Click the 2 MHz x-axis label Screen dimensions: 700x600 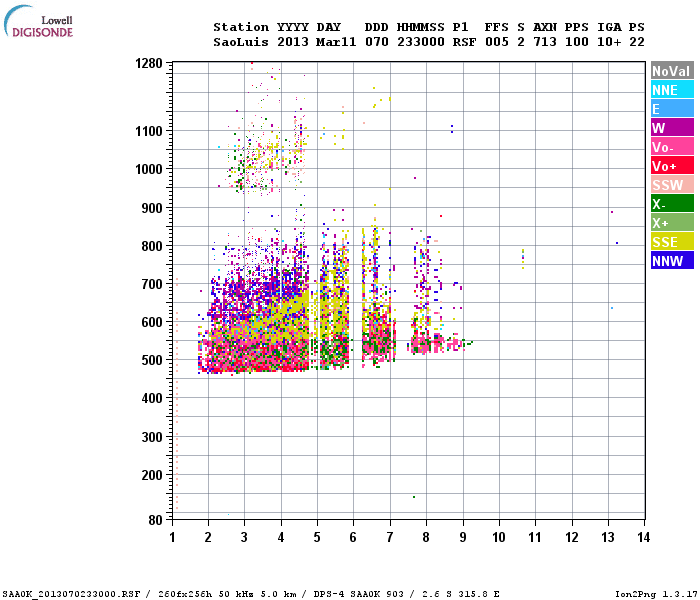(208, 537)
